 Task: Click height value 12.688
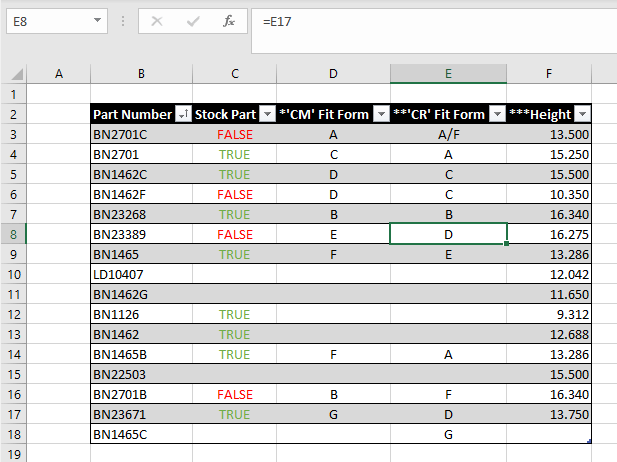pyautogui.click(x=569, y=334)
